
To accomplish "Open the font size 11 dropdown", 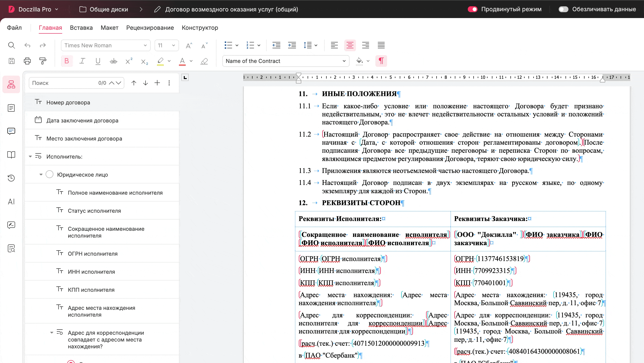I will click(x=166, y=45).
